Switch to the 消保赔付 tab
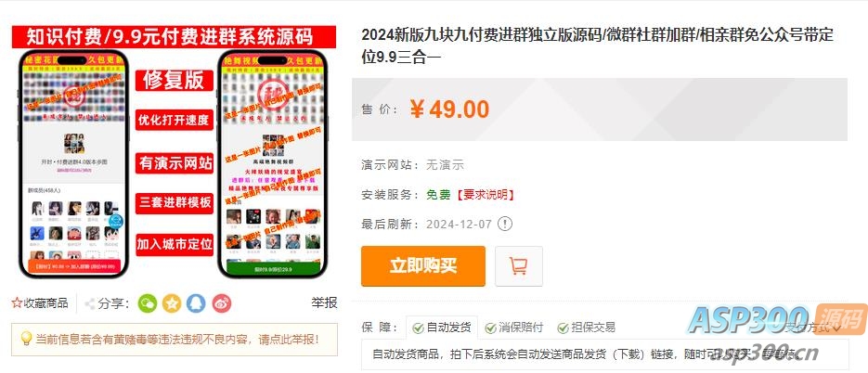 click(514, 328)
